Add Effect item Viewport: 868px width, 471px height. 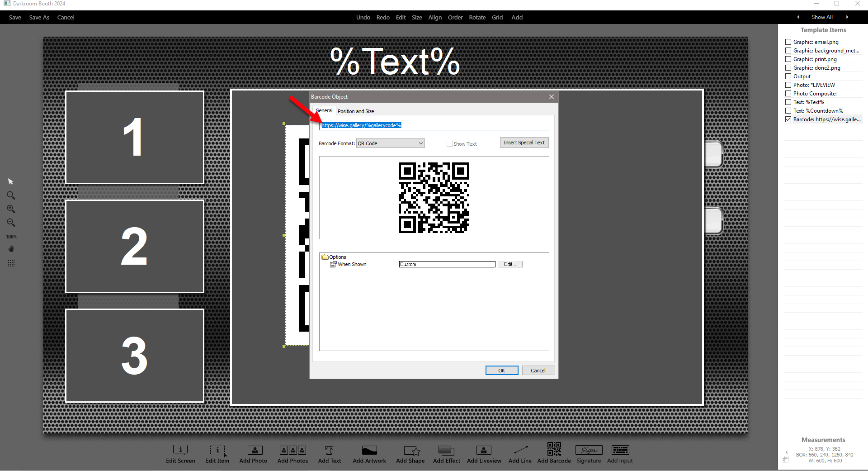coord(446,454)
